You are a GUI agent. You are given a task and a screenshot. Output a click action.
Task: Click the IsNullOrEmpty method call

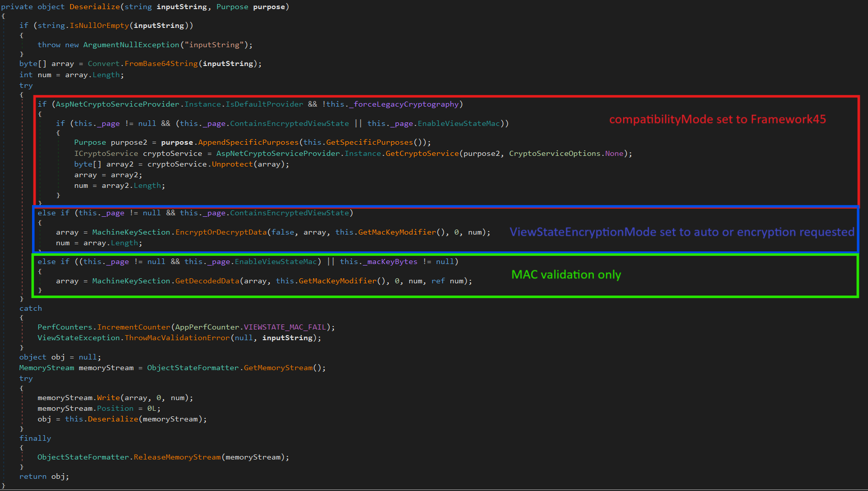pos(99,25)
